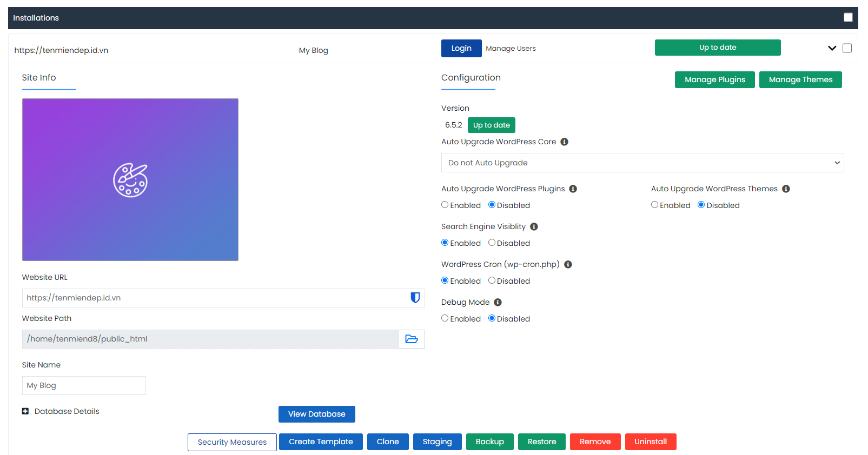Open the Do not Auto Upgrade dropdown
The width and height of the screenshot is (868, 455).
pyautogui.click(x=642, y=163)
